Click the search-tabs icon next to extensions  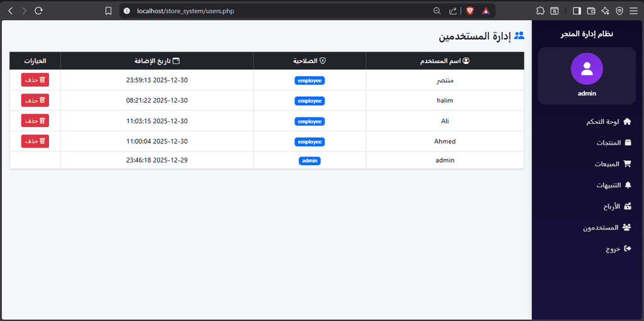[x=555, y=11]
